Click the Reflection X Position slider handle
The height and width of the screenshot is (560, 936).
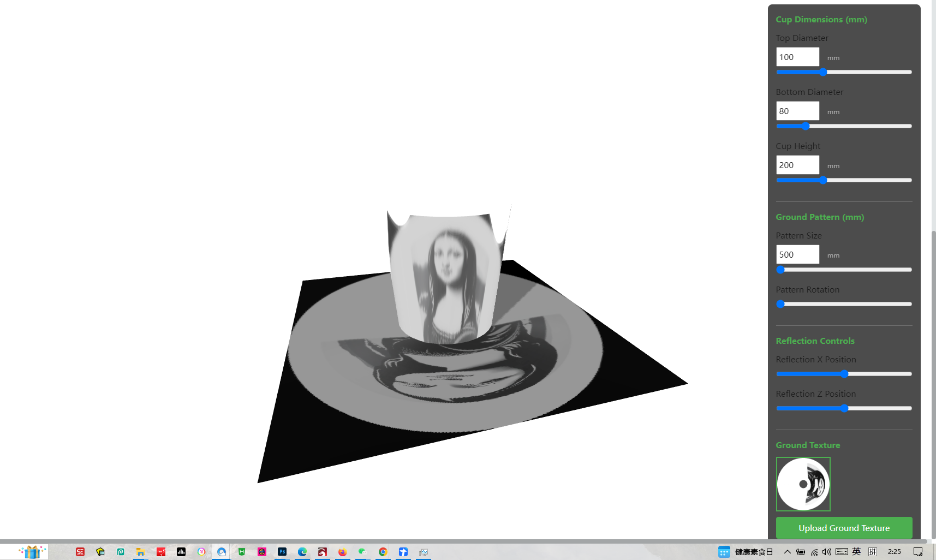844,374
